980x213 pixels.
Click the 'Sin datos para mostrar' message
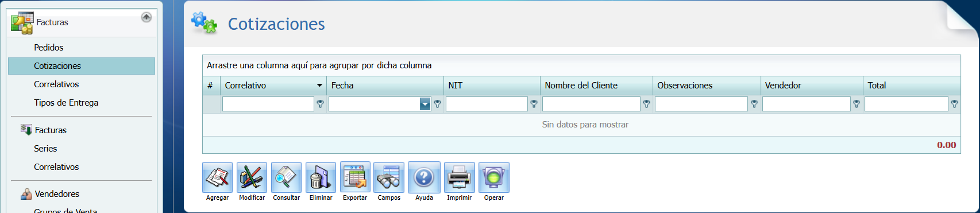tap(585, 125)
